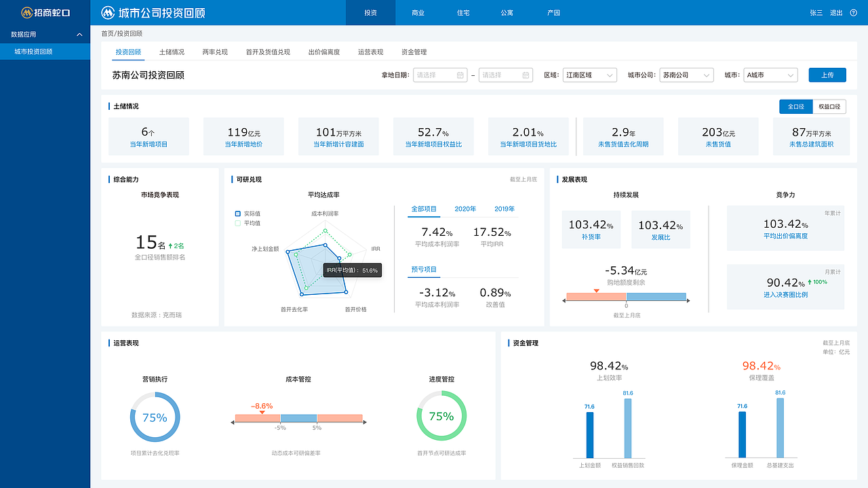Click the 当年新增项目货地比 card
The height and width of the screenshot is (488, 868).
click(x=528, y=136)
